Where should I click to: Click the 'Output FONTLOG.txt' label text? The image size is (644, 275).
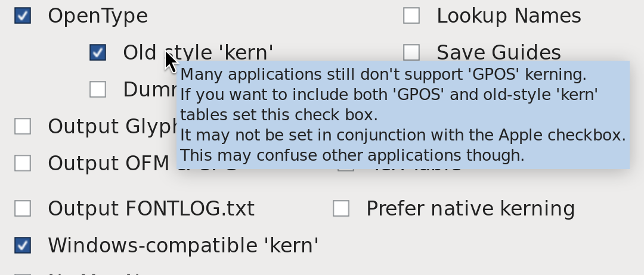coord(151,208)
